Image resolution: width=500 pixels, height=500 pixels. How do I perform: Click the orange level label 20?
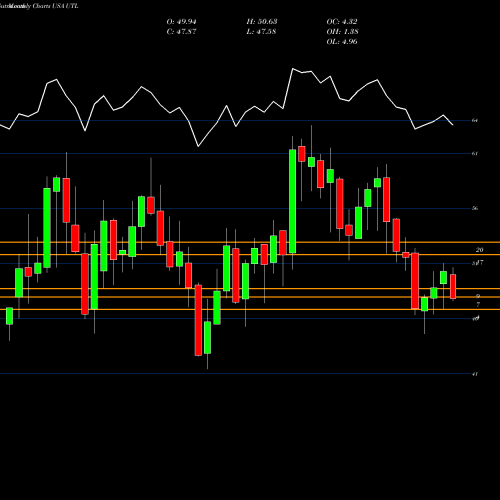coord(479,250)
